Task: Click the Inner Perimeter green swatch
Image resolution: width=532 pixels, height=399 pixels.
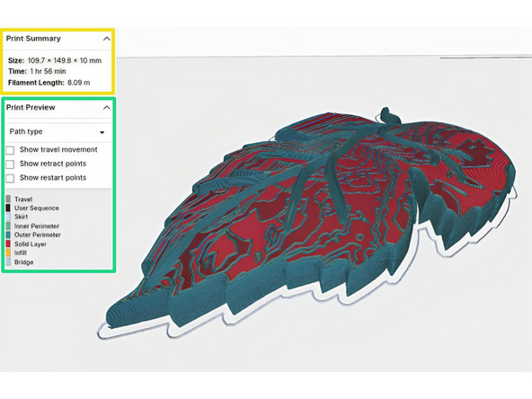Action: (x=8, y=226)
